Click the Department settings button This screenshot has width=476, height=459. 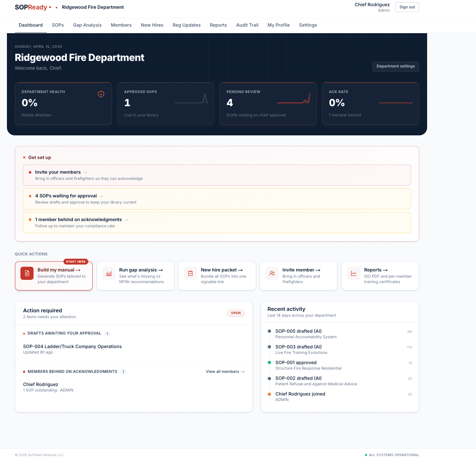coord(395,66)
